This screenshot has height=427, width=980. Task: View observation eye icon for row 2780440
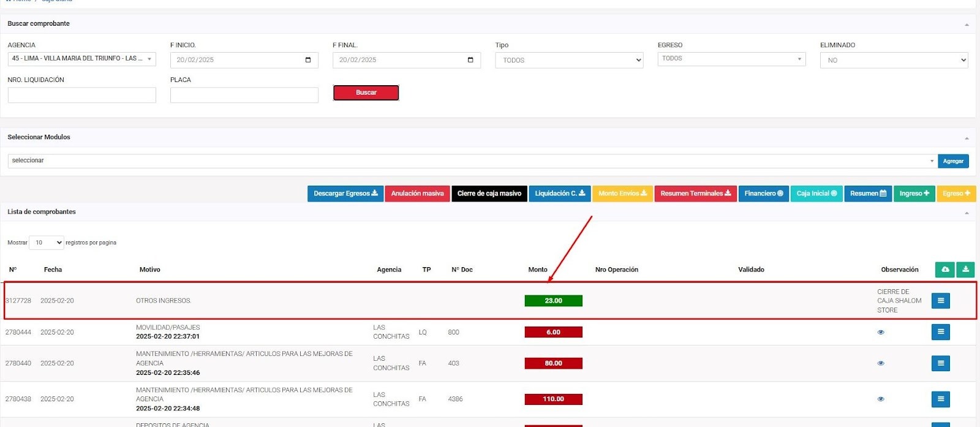click(881, 363)
